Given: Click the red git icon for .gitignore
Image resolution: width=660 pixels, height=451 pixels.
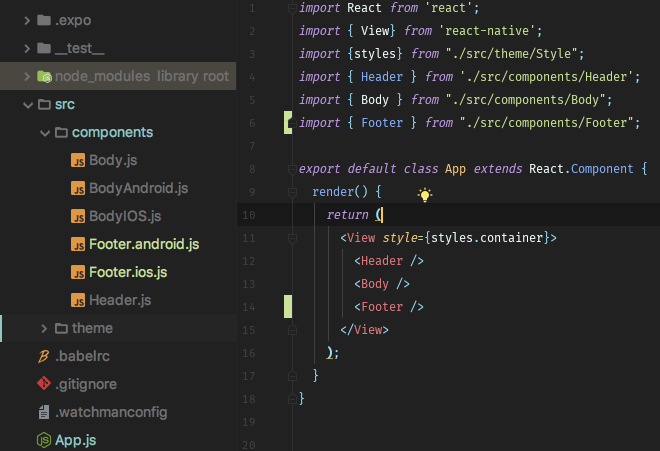Looking at the screenshot, I should pyautogui.click(x=44, y=384).
